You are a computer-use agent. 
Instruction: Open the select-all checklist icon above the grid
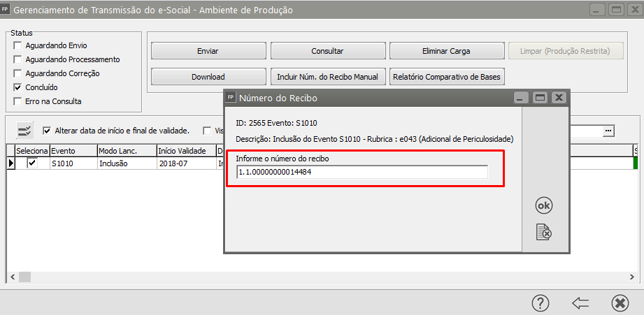click(24, 131)
